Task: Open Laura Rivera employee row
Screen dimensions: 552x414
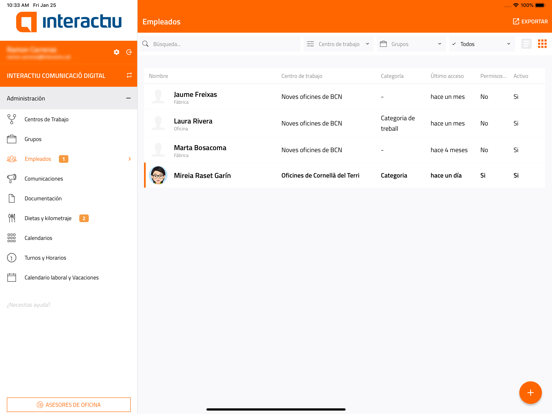Action: [345, 123]
